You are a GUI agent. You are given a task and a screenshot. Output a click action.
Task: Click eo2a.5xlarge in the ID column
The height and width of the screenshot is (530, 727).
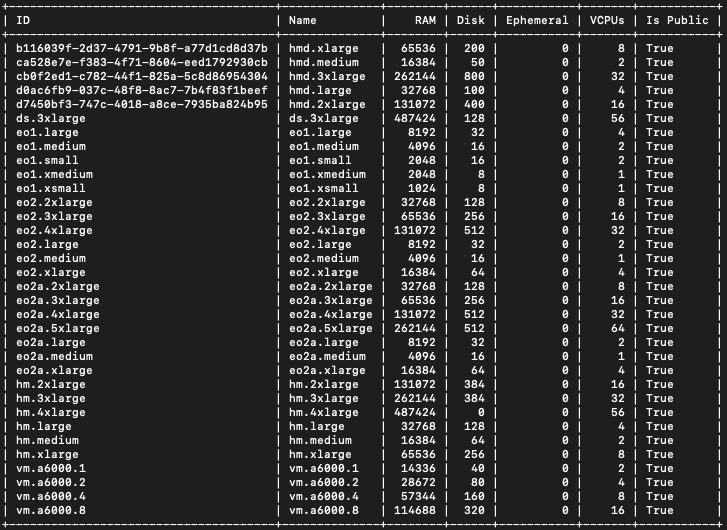[x=60, y=328]
